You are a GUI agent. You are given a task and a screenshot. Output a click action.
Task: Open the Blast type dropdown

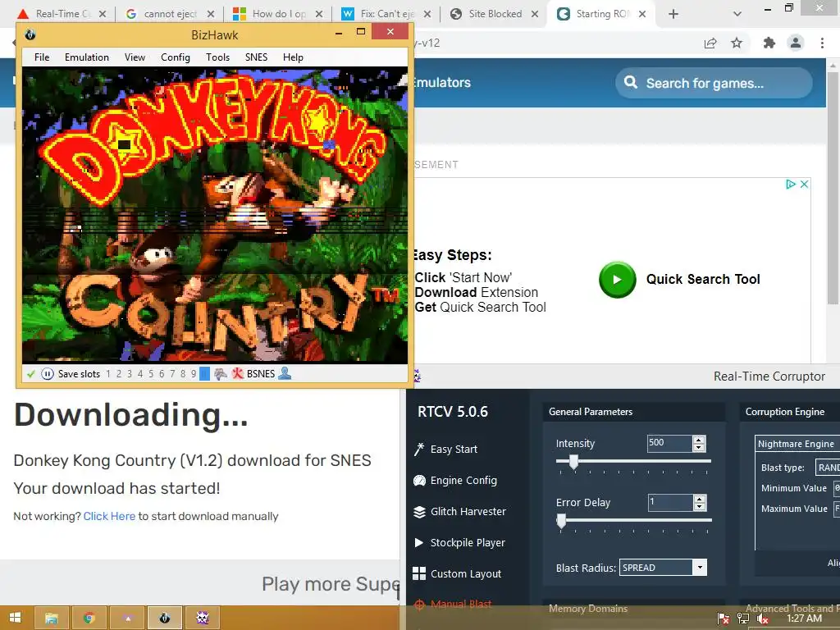(828, 467)
